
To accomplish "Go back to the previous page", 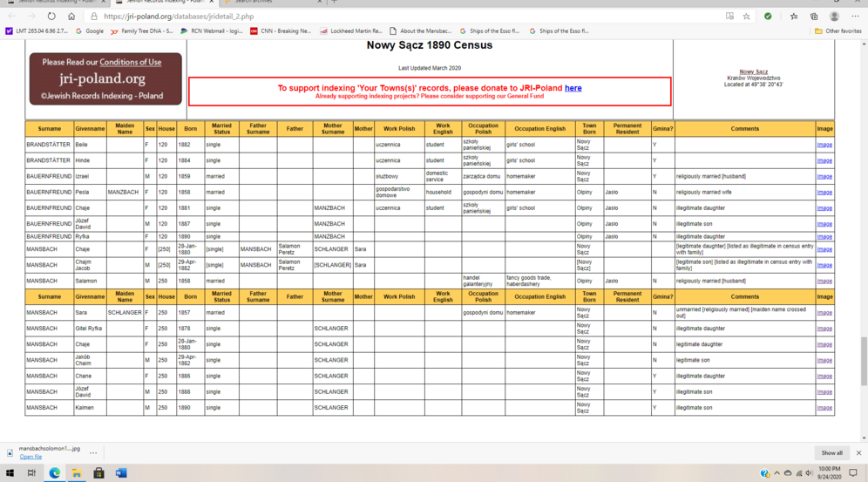I will pyautogui.click(x=11, y=17).
